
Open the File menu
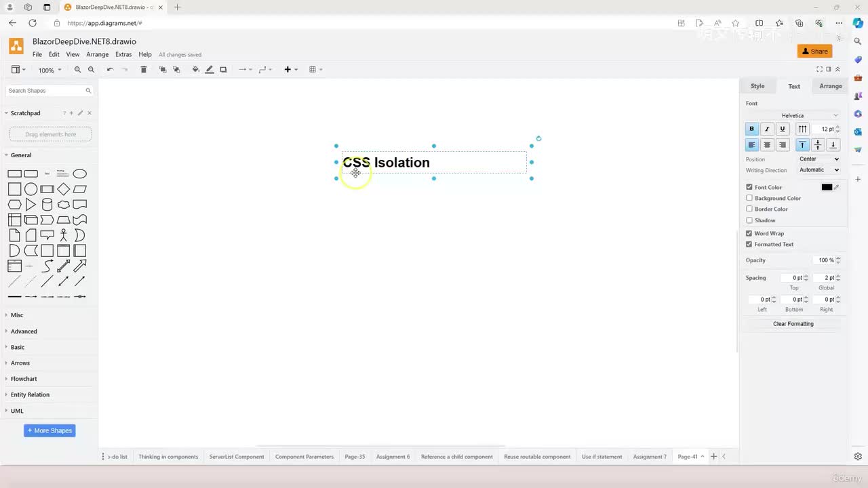[x=37, y=54]
